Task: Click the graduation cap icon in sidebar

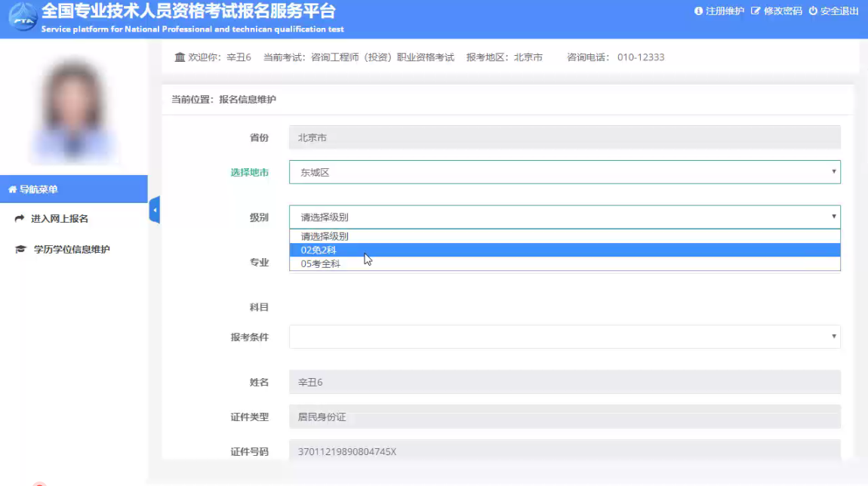Action: tap(20, 249)
